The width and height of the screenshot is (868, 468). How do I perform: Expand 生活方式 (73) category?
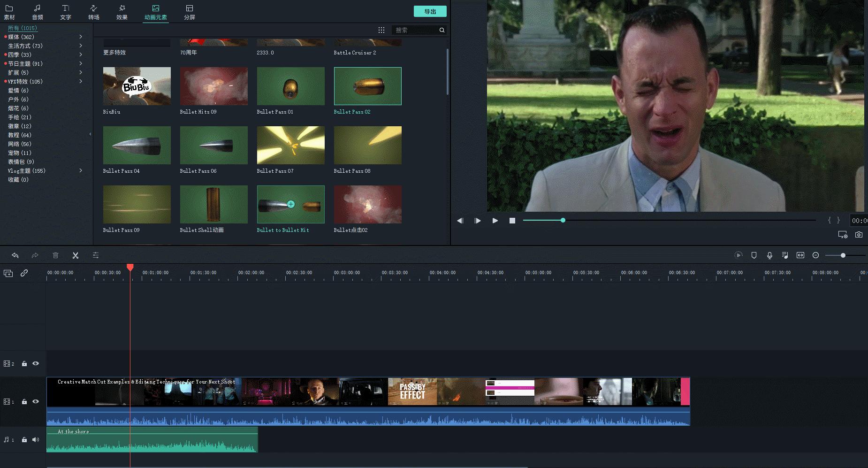(x=81, y=46)
